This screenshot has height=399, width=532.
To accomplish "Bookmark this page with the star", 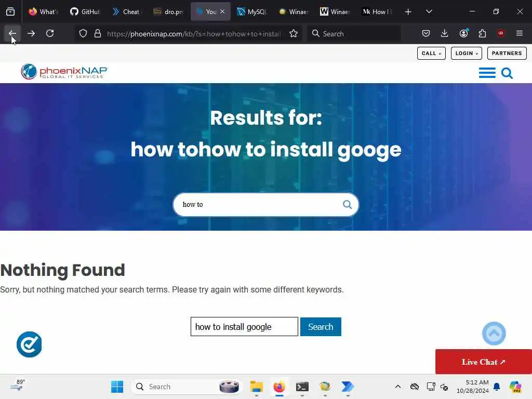I will pyautogui.click(x=294, y=33).
